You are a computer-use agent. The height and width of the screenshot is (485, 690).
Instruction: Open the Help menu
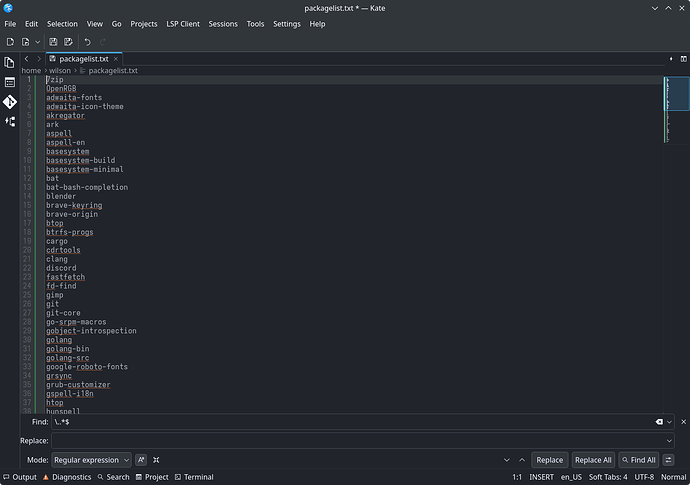[317, 24]
